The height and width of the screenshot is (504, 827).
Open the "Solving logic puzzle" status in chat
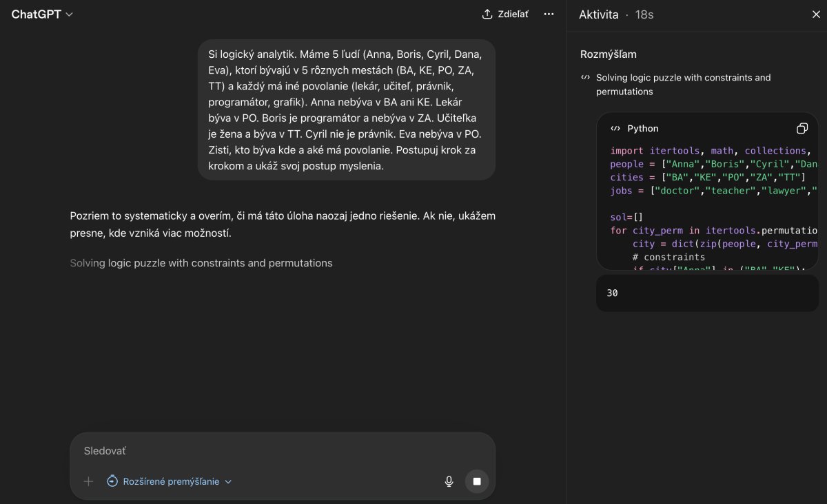[x=201, y=263]
